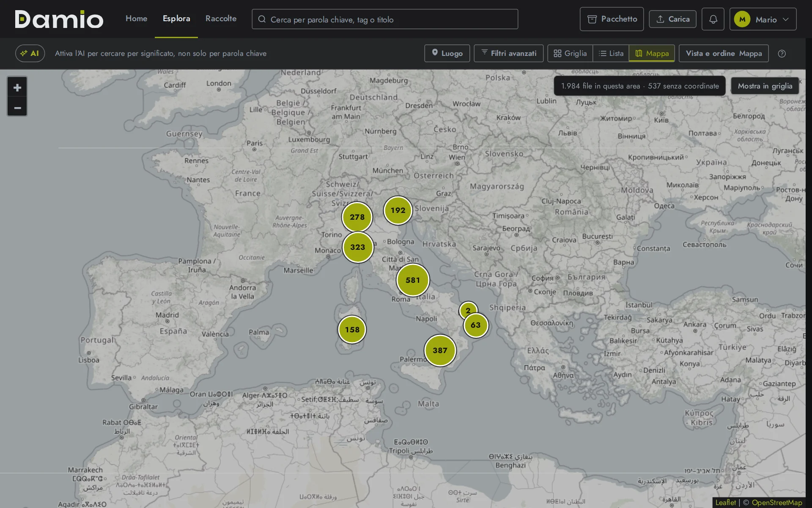Screen dimensions: 812x508
Task: Open the OpenStreetMap link
Action: click(776, 502)
